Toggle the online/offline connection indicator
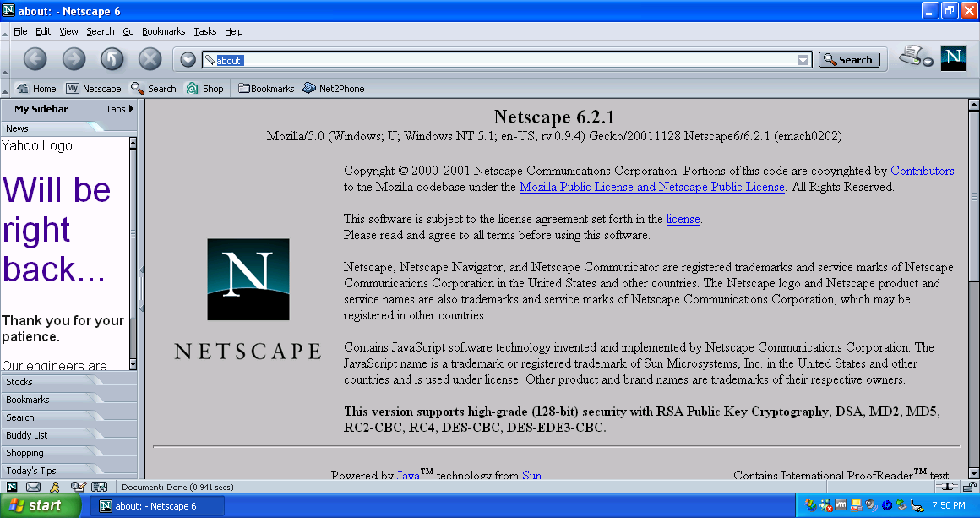 tap(948, 487)
